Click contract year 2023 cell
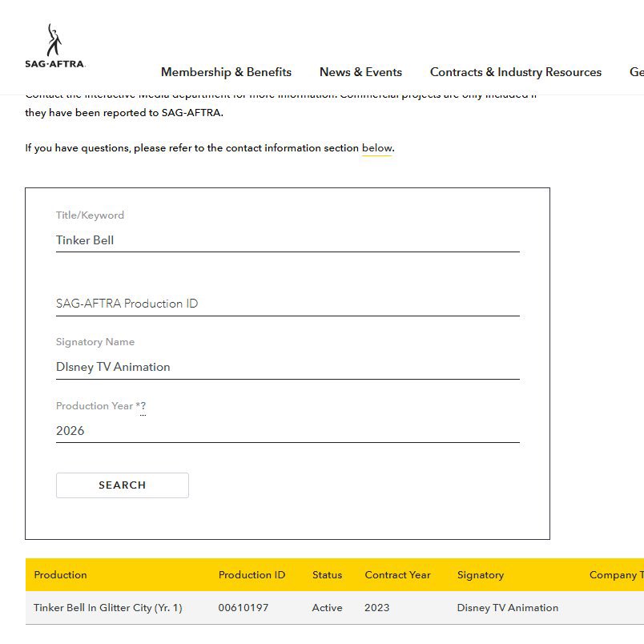 click(x=376, y=607)
